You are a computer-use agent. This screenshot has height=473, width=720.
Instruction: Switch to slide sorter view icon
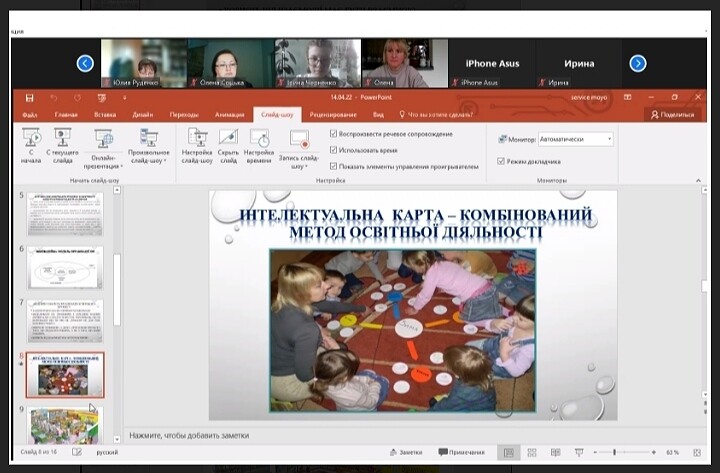pyautogui.click(x=531, y=452)
